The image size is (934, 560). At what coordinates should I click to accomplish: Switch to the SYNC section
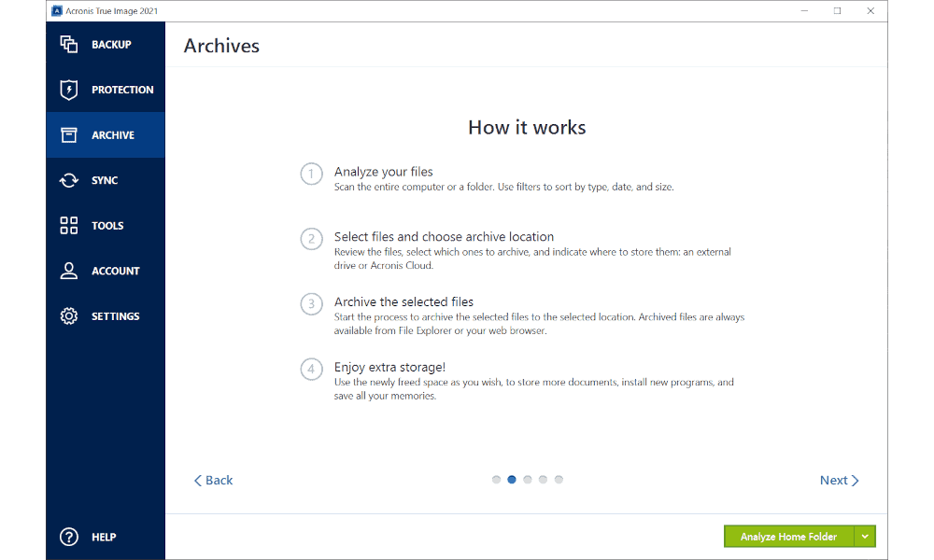point(105,180)
